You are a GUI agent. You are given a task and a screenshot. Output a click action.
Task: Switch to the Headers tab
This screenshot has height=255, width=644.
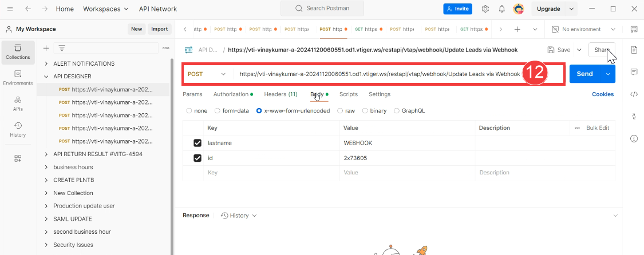280,94
